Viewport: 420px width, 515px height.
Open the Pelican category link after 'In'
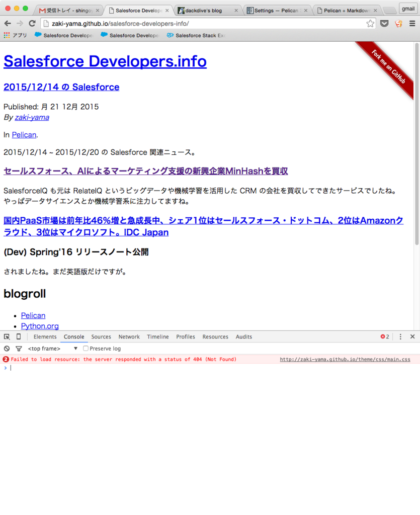pyautogui.click(x=24, y=135)
